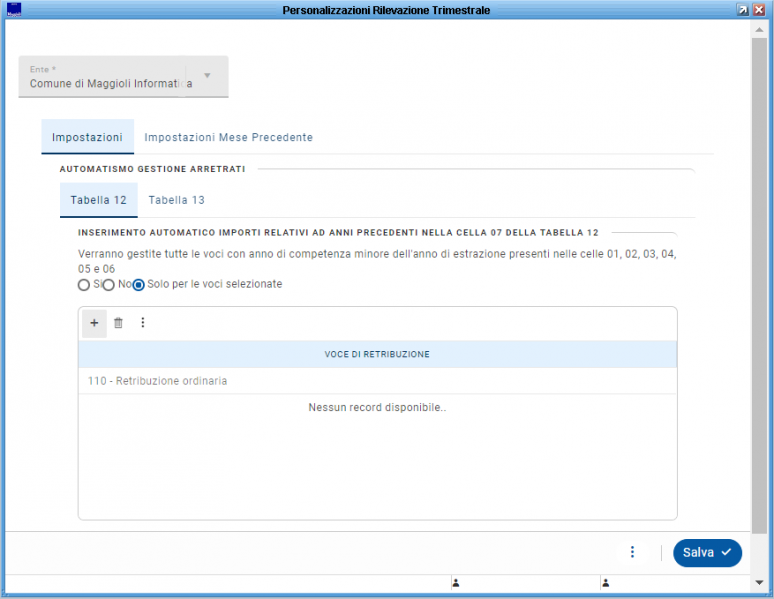Click the 'Verranno gestite tutte le voci' description
774x599 pixels.
[x=377, y=261]
